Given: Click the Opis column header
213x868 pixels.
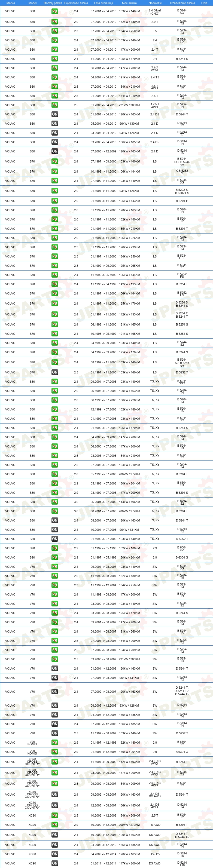Looking at the screenshot, I should pos(204,3).
